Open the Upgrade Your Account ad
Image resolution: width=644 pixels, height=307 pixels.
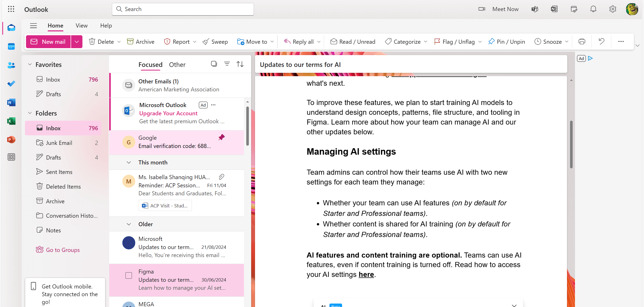tap(168, 113)
